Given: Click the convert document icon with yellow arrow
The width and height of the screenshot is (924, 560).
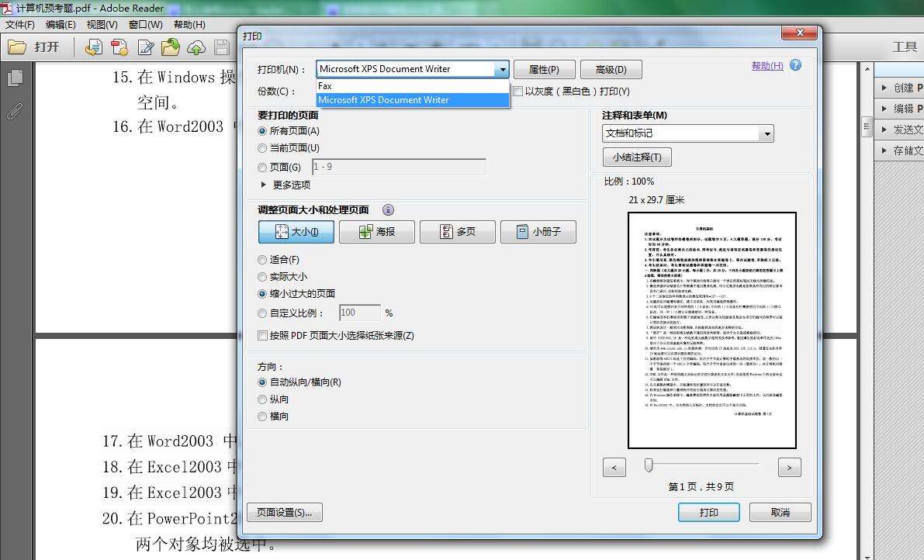Looking at the screenshot, I should [x=93, y=47].
